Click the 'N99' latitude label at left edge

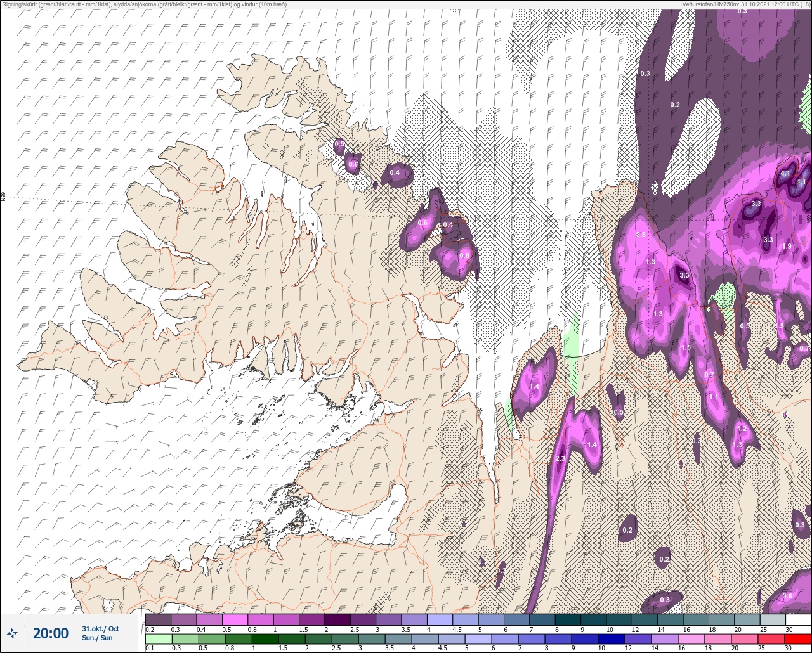[x=3, y=197]
